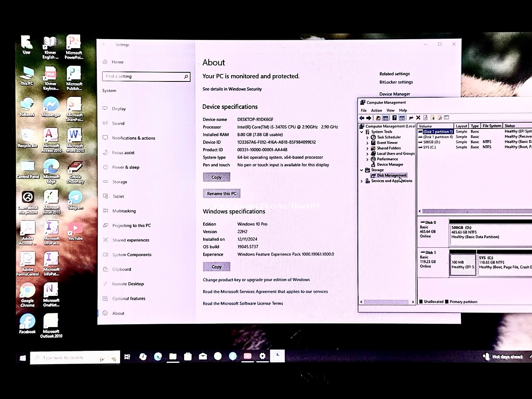
Task: Expand the Shared Folders node
Action: (367, 148)
